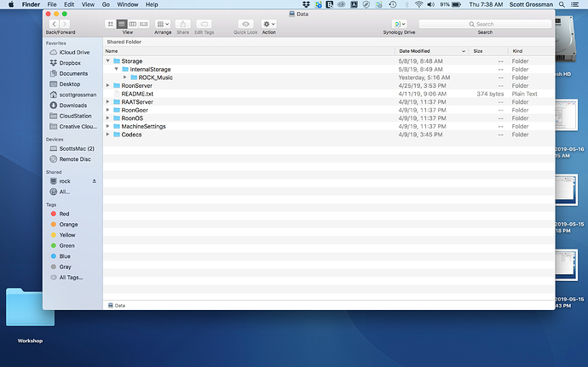Viewport: 588px width, 367px height.
Task: Select ScottsMac (2) device
Action: click(77, 148)
